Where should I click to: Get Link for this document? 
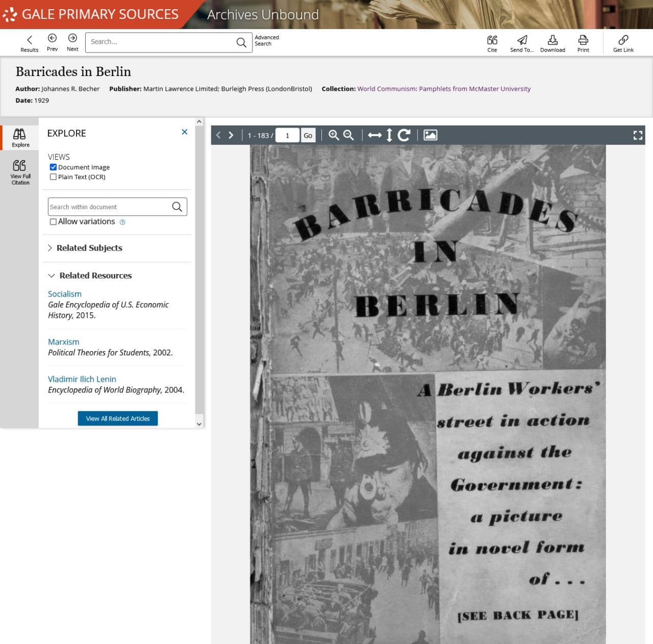point(623,43)
